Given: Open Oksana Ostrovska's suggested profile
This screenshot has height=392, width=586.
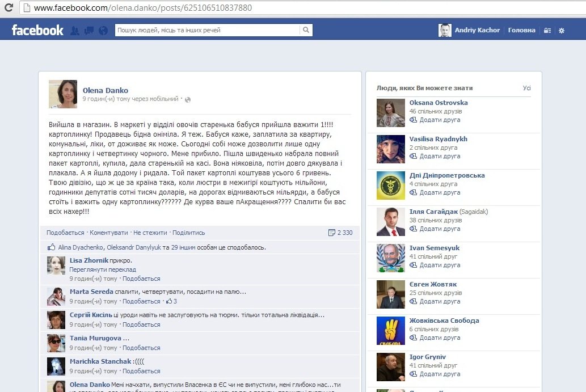Looking at the screenshot, I should pos(439,103).
